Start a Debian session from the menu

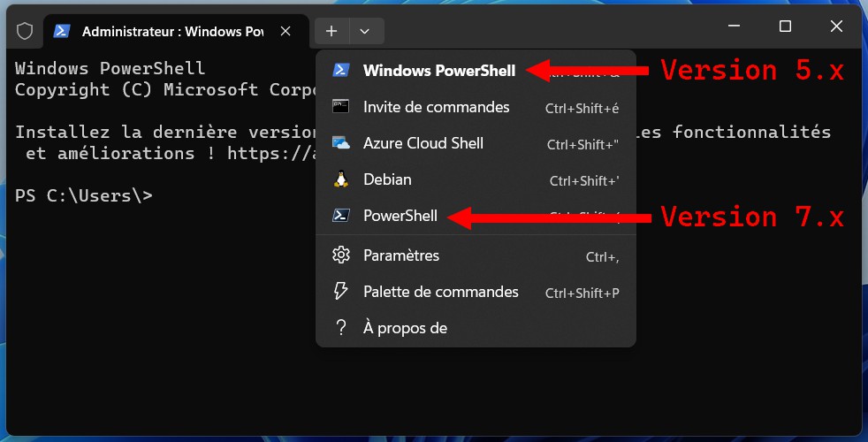tap(387, 179)
